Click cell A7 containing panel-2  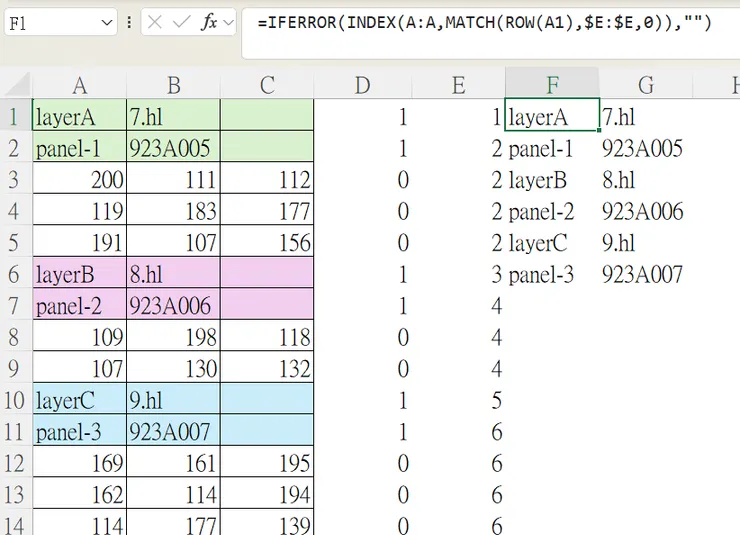[79, 304]
